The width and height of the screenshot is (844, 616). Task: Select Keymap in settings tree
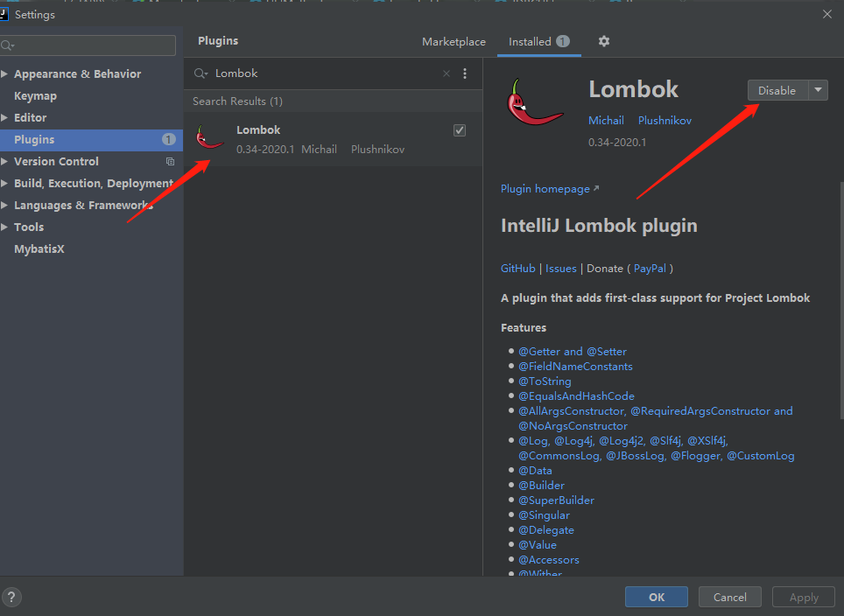click(36, 95)
